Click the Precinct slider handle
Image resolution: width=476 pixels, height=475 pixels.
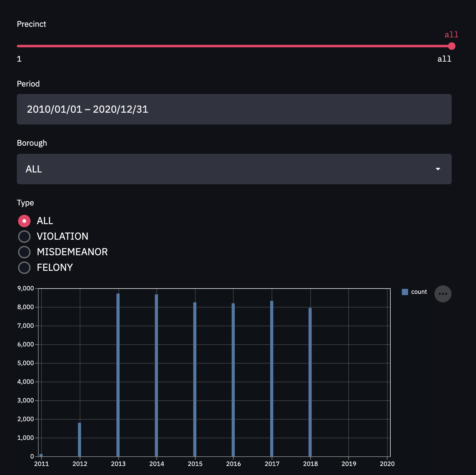451,46
